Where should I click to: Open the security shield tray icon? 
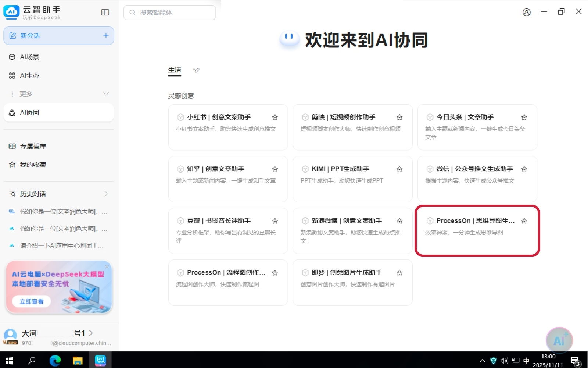tap(494, 361)
